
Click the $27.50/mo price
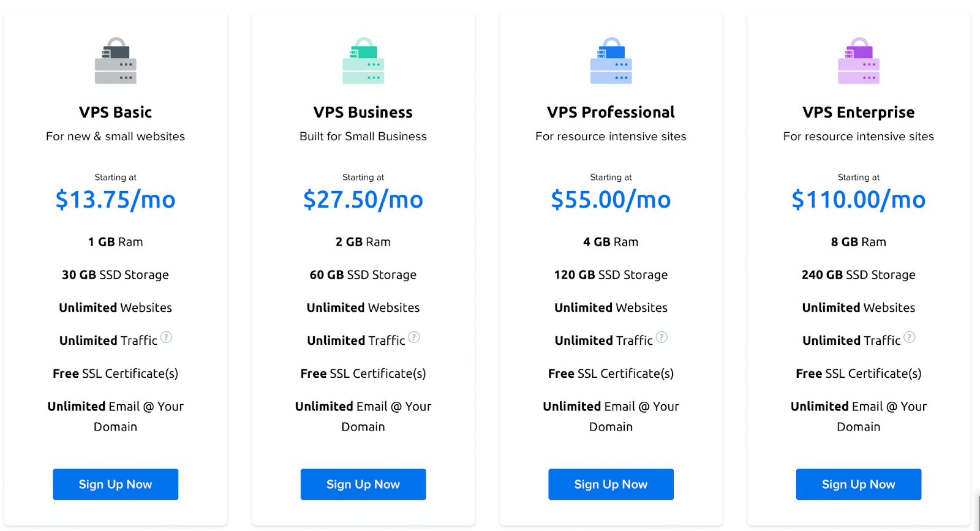[x=363, y=200]
